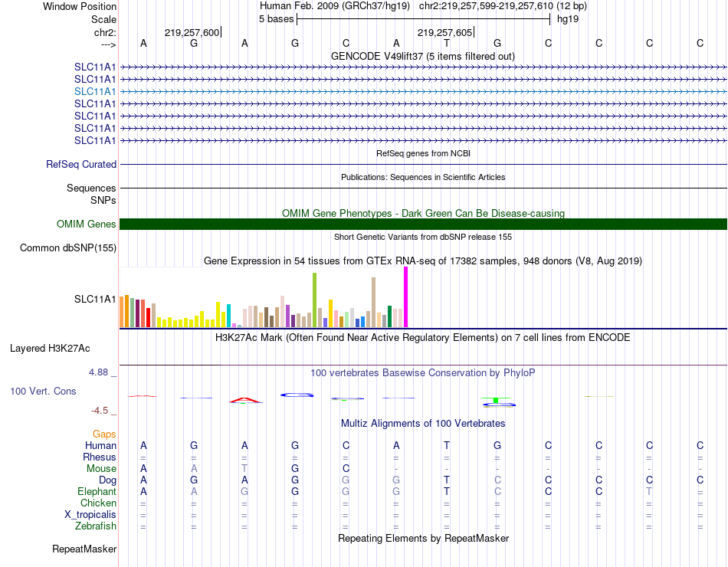
Task: Click the tall yellow-green GTEx expression bar
Action: (315, 300)
